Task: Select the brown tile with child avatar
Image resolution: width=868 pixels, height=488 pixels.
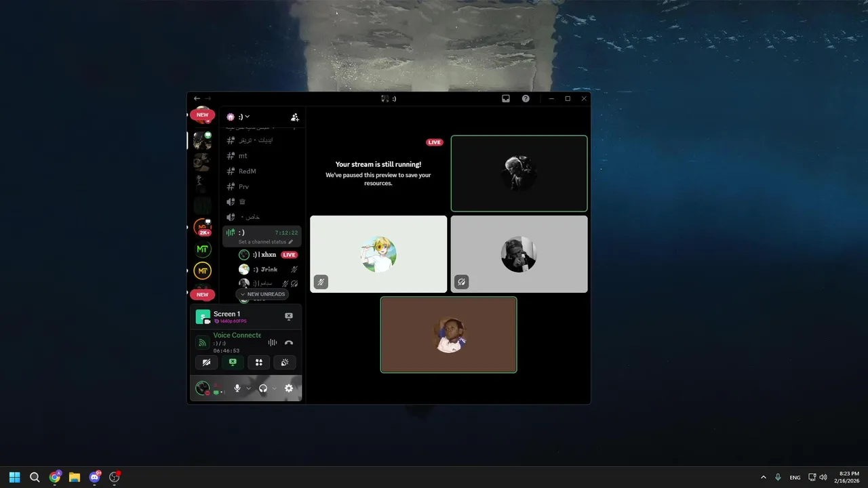Action: point(449,335)
